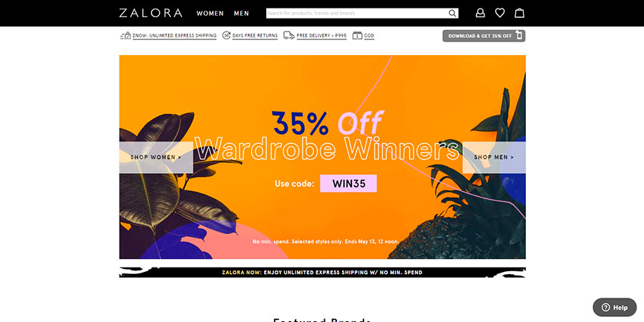Screen dimensions: 644x322
Task: Click the ZALORA NOW express shipping banner
Action: 323,273
